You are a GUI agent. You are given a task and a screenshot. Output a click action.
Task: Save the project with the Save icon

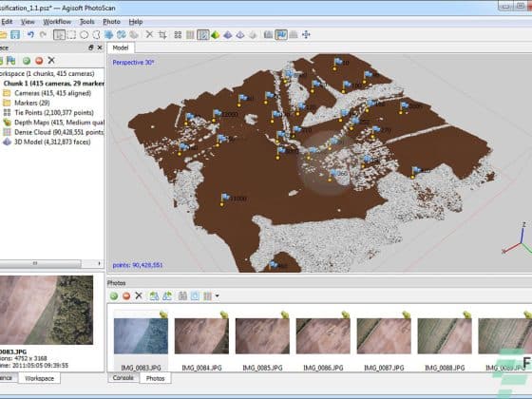(15, 34)
